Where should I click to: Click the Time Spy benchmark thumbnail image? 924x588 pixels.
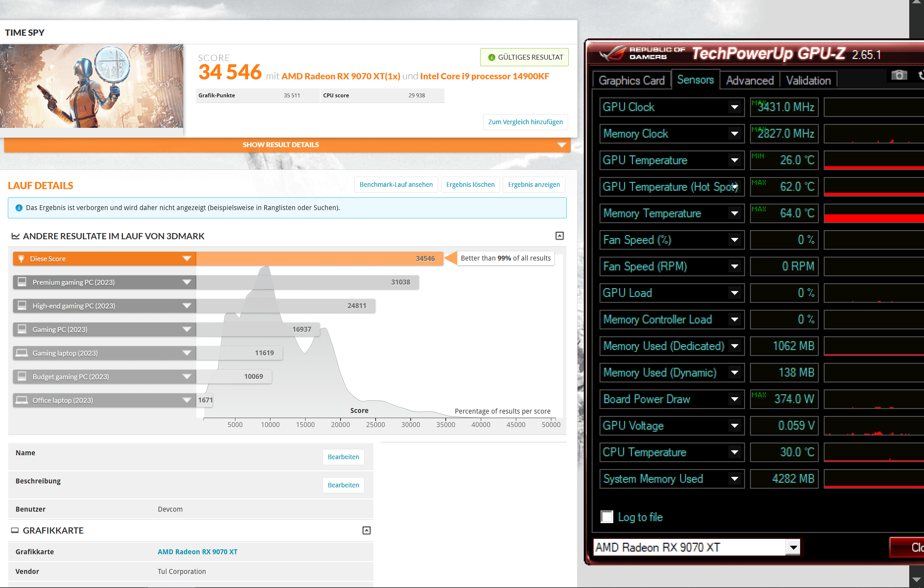(x=91, y=86)
